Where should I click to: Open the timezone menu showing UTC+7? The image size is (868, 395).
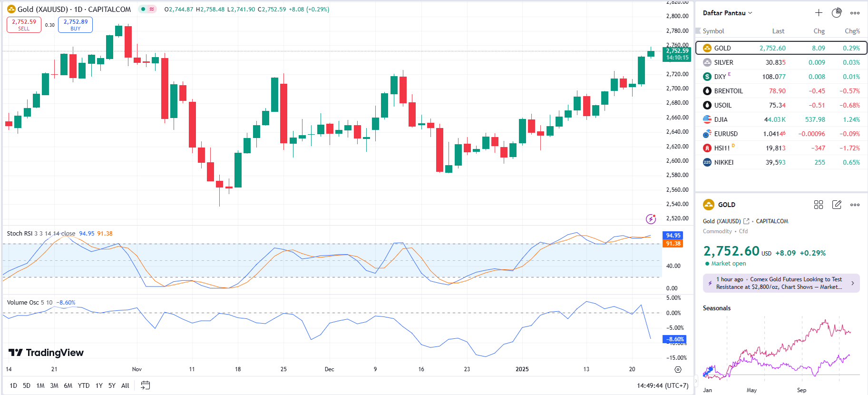(x=663, y=385)
